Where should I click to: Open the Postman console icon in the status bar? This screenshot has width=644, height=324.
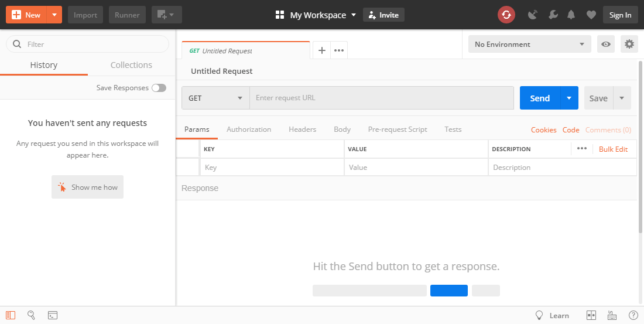tap(53, 315)
